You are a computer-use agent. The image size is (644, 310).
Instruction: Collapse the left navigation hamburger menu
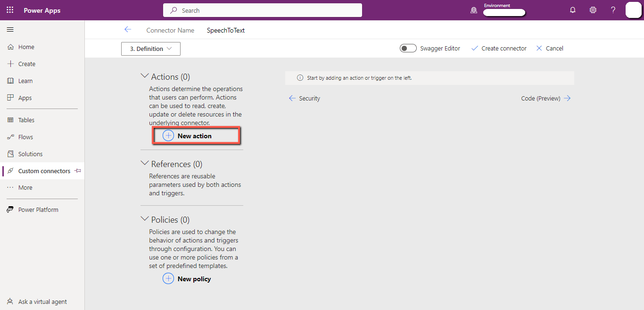10,30
